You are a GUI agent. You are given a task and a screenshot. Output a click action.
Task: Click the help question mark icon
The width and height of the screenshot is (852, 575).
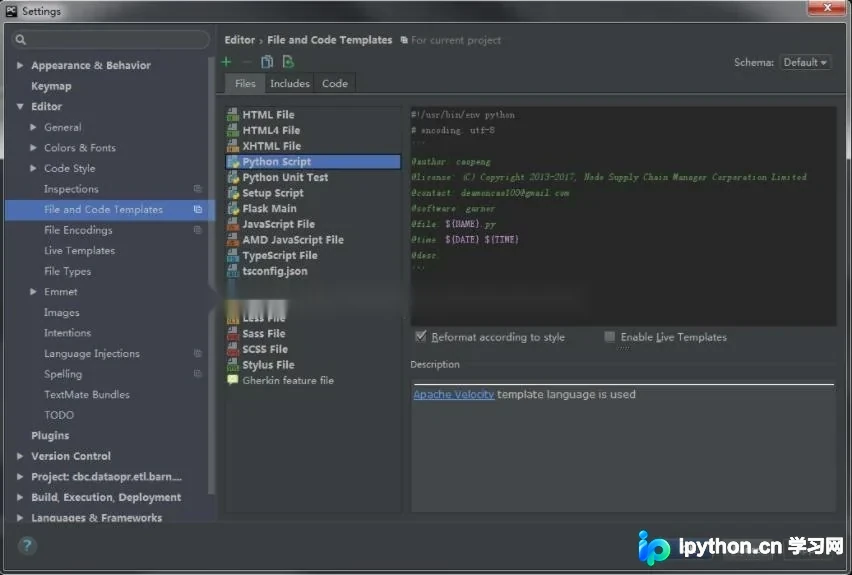27,545
